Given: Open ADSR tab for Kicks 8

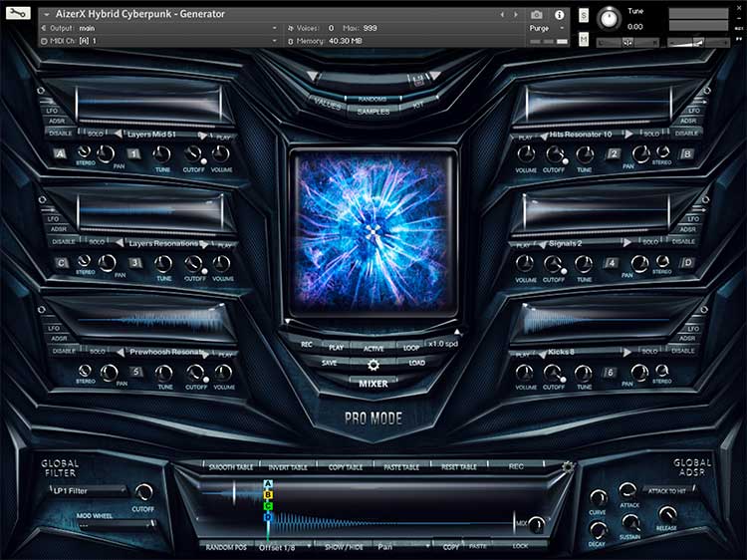Looking at the screenshot, I should tap(686, 339).
